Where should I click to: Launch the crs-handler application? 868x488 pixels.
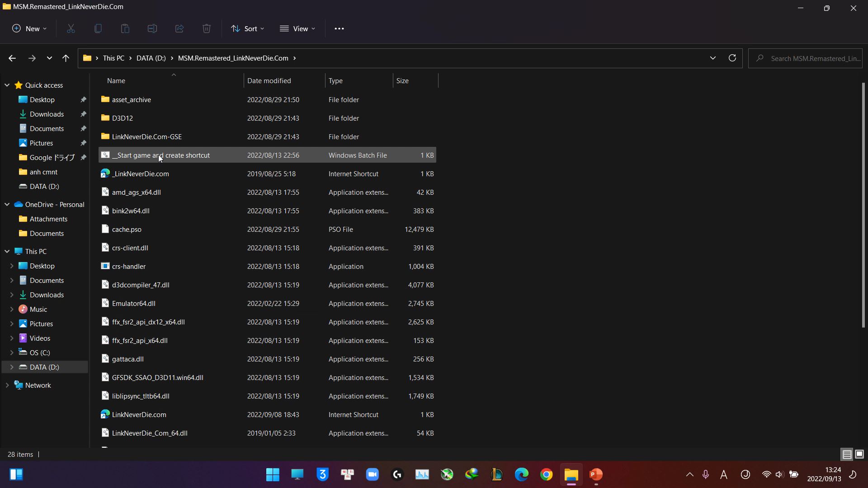coord(129,266)
